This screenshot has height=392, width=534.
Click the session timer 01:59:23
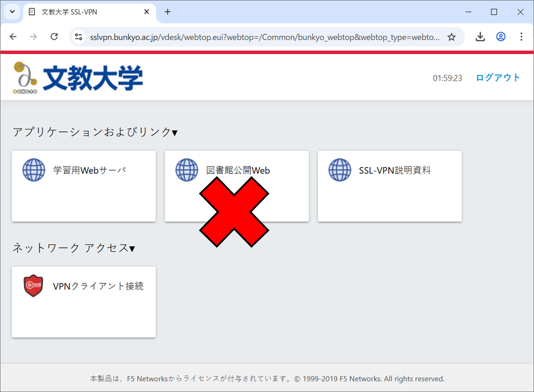(x=448, y=78)
